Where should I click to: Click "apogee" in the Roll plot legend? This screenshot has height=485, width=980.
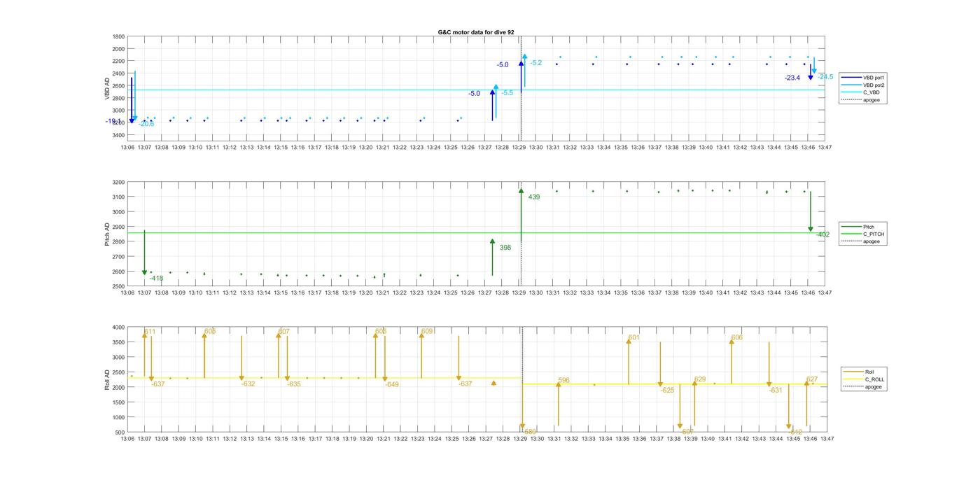[x=862, y=387]
